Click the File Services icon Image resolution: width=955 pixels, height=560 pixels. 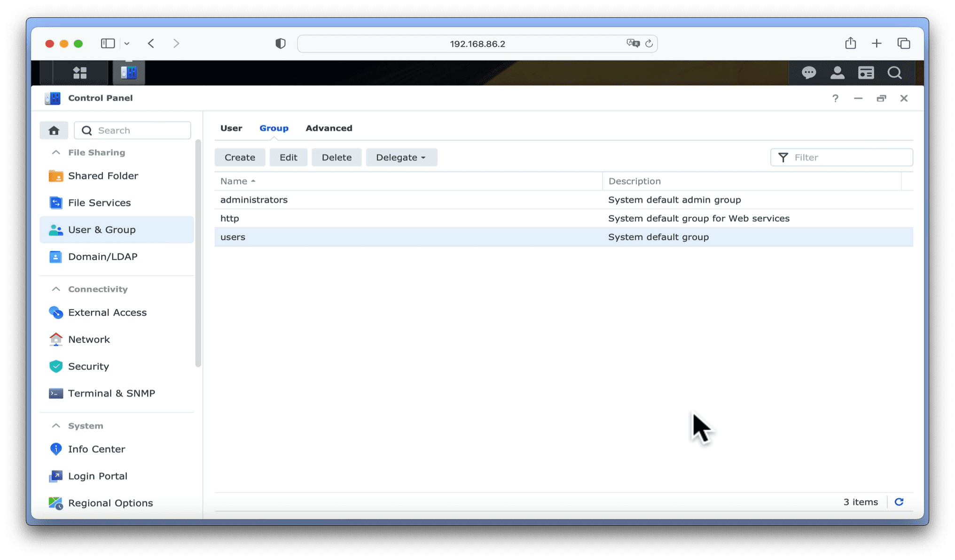[x=56, y=202]
